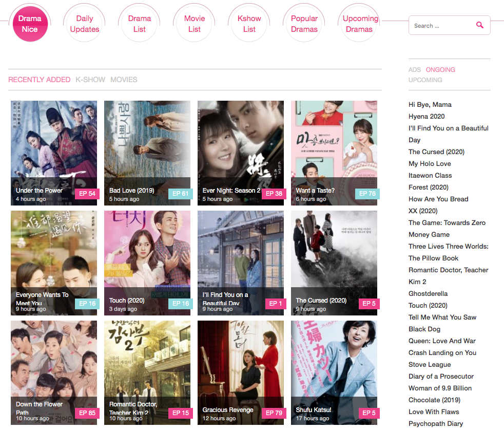
Task: Open the Movie List menu item
Action: pyautogui.click(x=195, y=24)
